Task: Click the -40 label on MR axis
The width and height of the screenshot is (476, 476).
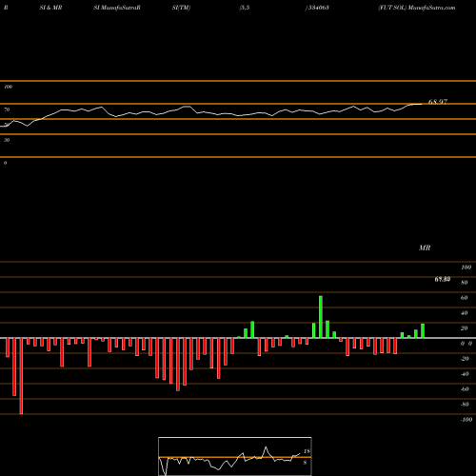Action: 465,374
